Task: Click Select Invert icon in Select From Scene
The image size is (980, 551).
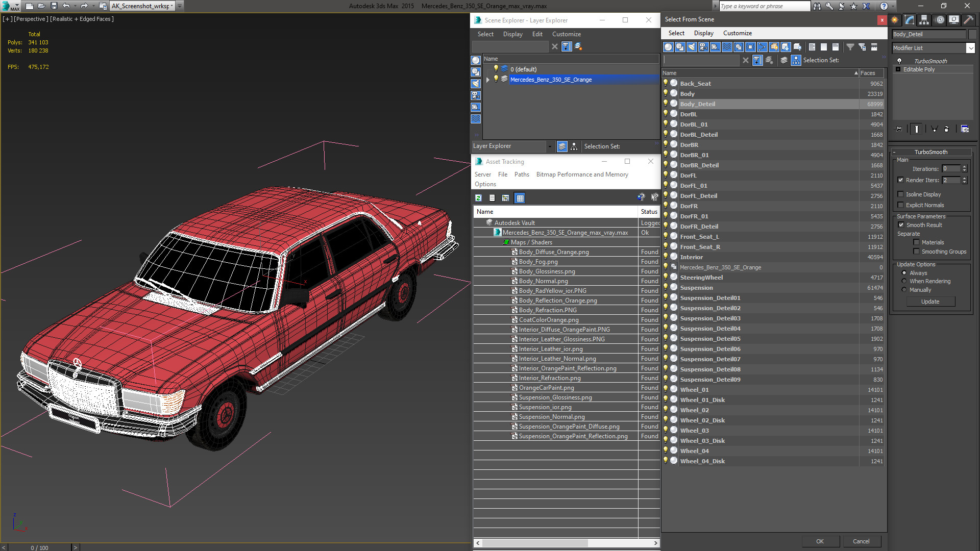Action: pyautogui.click(x=836, y=47)
